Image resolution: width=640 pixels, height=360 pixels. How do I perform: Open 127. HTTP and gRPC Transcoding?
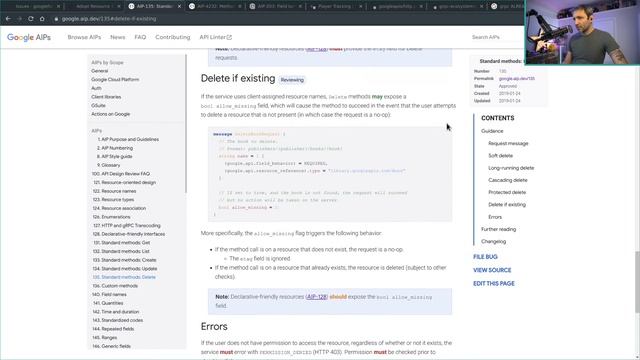point(127,225)
